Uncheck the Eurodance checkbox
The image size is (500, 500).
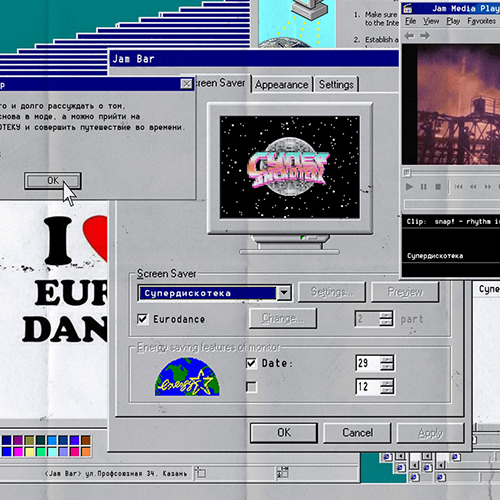(142, 319)
